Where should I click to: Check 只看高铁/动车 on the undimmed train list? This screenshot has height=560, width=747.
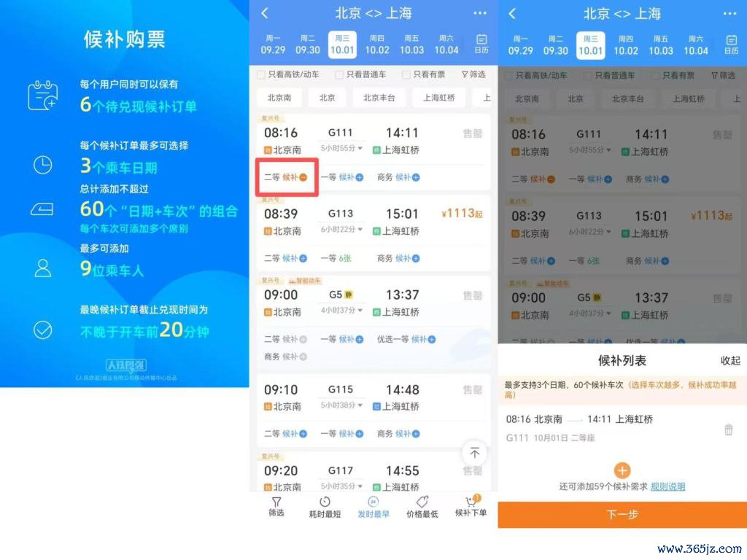pos(261,74)
